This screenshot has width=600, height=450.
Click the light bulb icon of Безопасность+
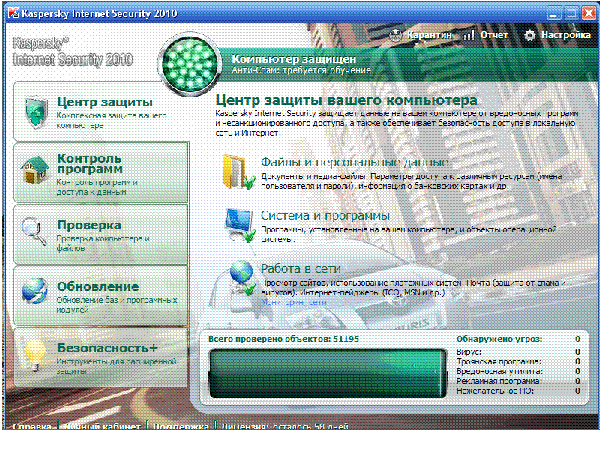pos(35,356)
